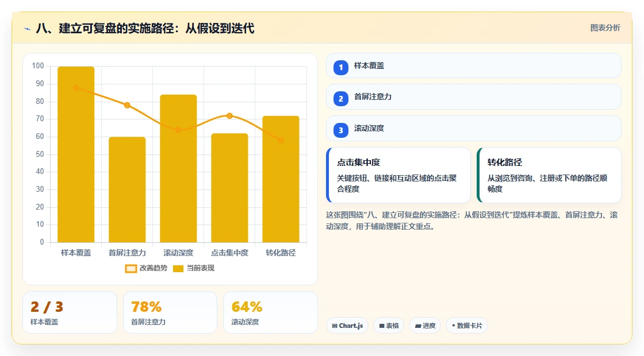Screen dimensions: 644x356
Task: Click y-axis value 50
Action: [40, 154]
